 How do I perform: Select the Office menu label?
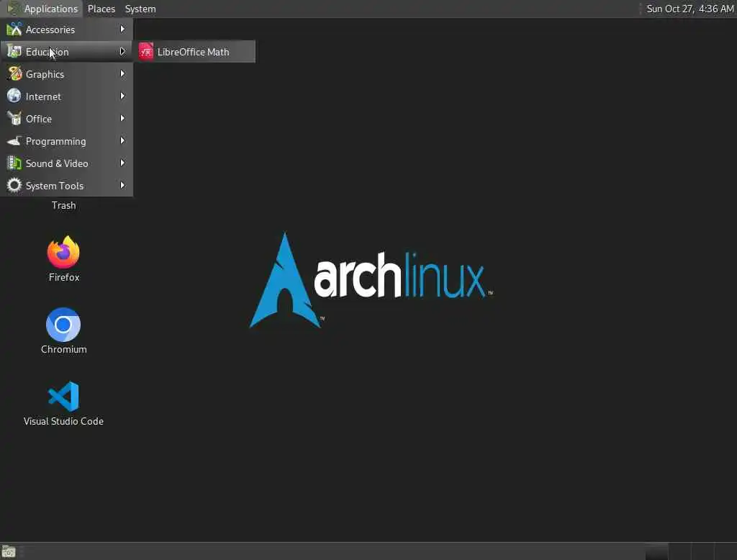coord(39,119)
